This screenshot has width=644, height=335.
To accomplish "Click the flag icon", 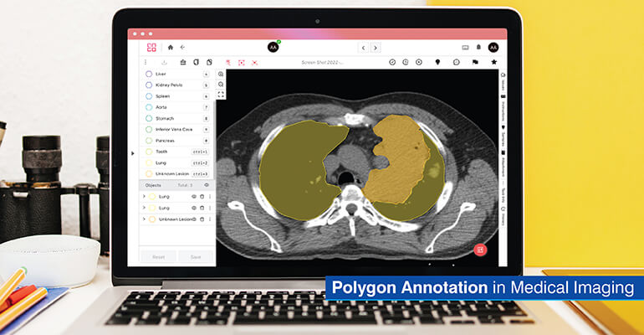I will pos(475,62).
